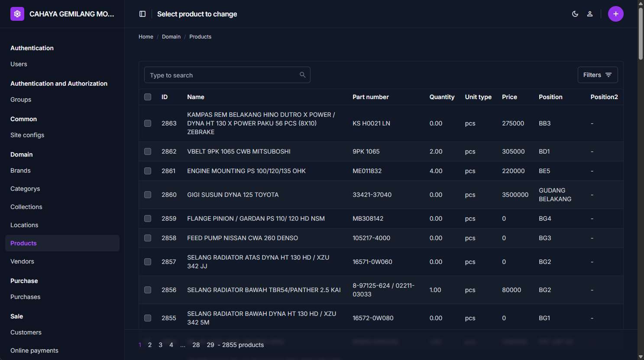Viewport: 644px width, 360px height.
Task: Tick checkbox for product 2859
Action: (x=148, y=219)
